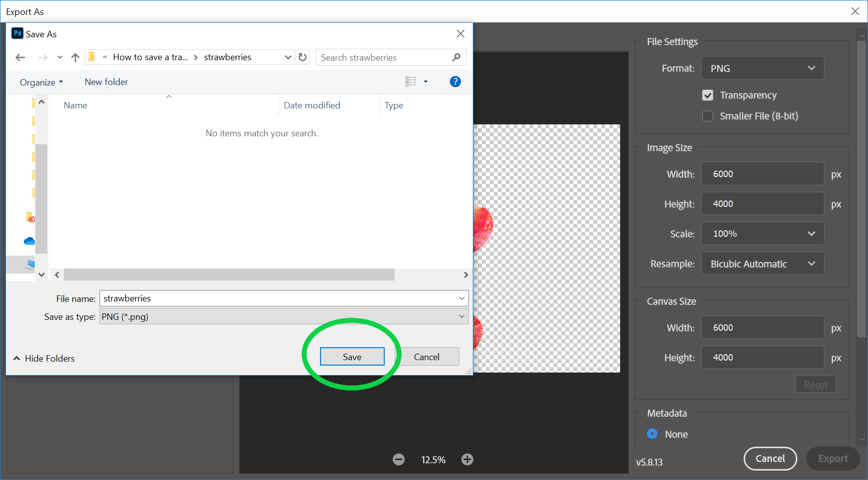Screen dimensions: 868x480
Task: Click the sidebar vertical scrollbar thumb
Action: [x=42, y=199]
